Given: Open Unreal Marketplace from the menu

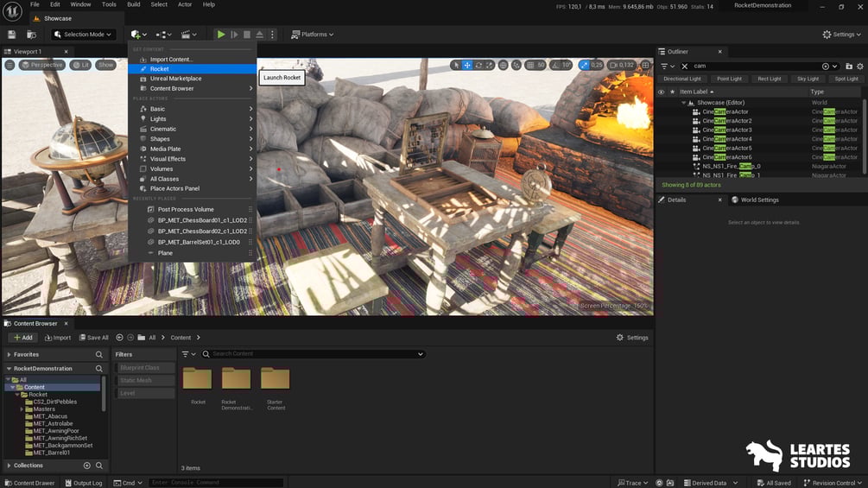Looking at the screenshot, I should pyautogui.click(x=192, y=79).
